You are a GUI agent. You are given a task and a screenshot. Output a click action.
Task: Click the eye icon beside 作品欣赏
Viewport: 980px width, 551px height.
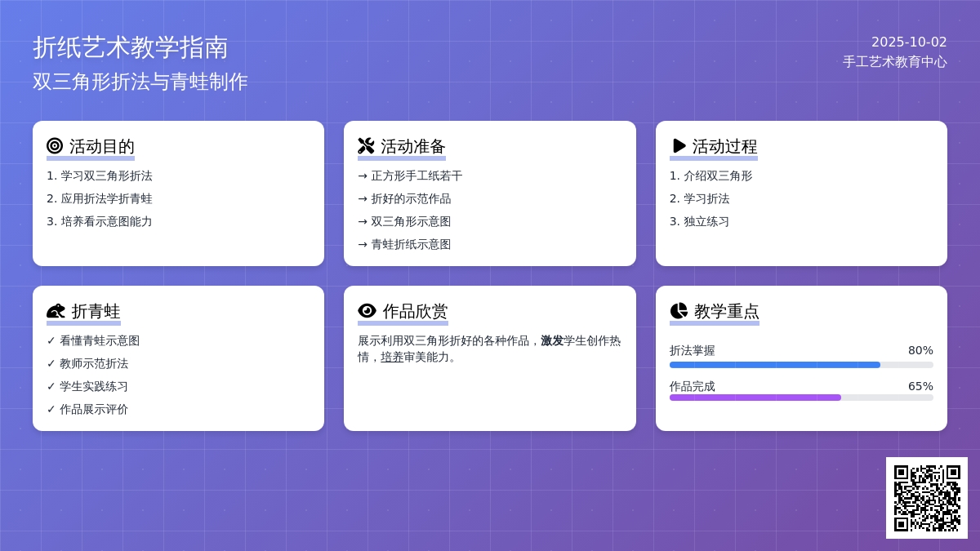pyautogui.click(x=367, y=311)
